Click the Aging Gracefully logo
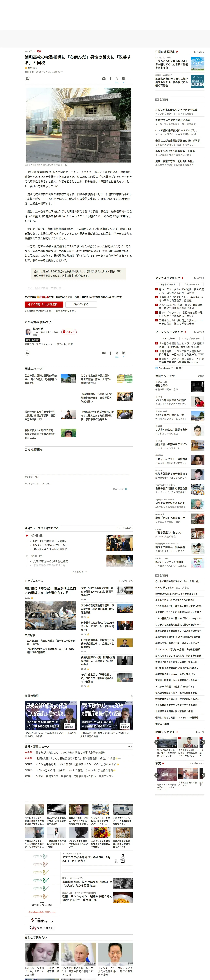 (x=42, y=912)
